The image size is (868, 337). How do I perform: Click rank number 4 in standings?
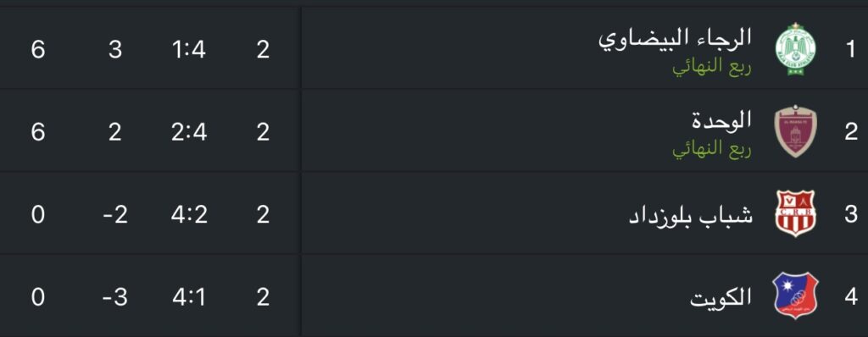pyautogui.click(x=851, y=297)
